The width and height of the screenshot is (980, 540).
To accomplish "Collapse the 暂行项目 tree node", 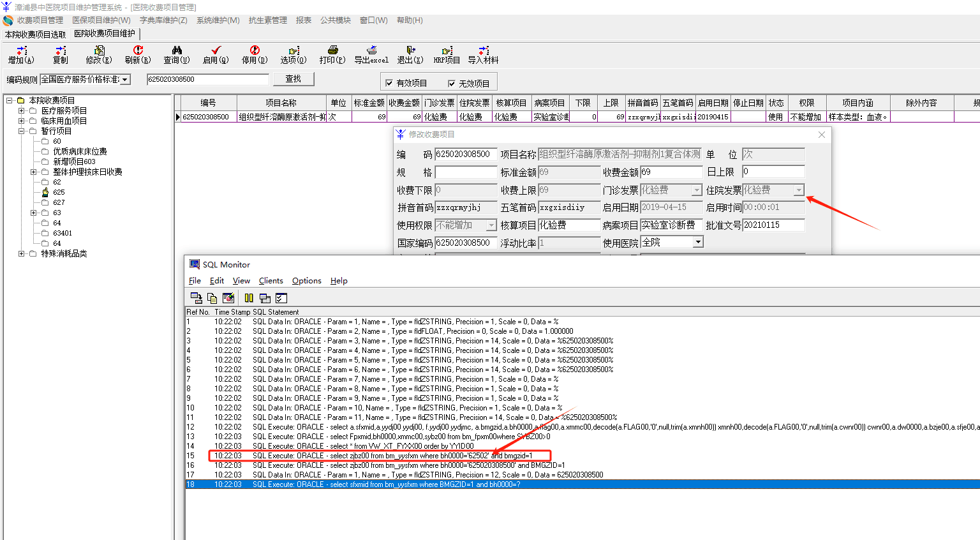I will pyautogui.click(x=22, y=131).
